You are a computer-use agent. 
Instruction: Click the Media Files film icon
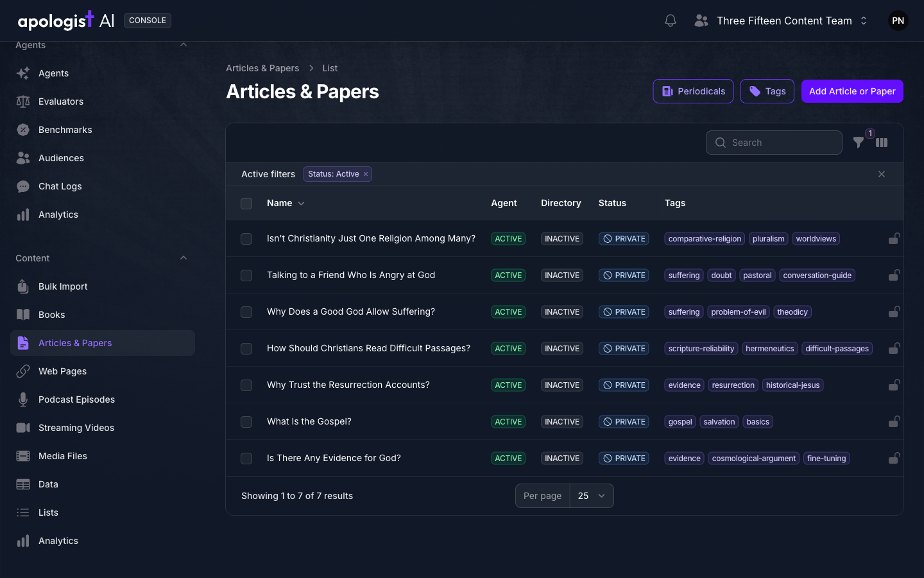coord(23,456)
